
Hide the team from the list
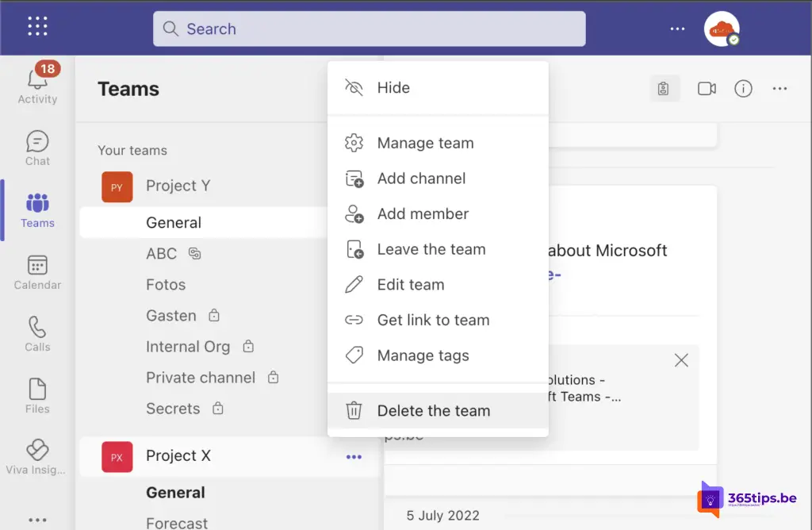pyautogui.click(x=393, y=88)
